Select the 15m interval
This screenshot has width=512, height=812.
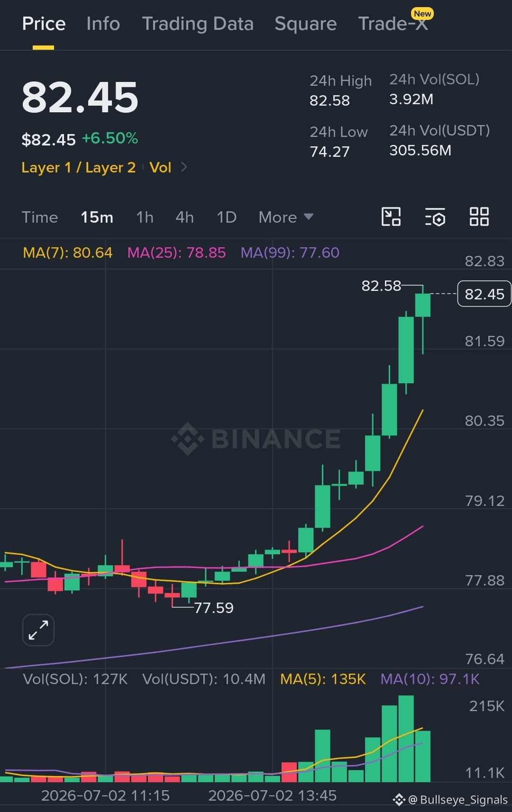97,217
